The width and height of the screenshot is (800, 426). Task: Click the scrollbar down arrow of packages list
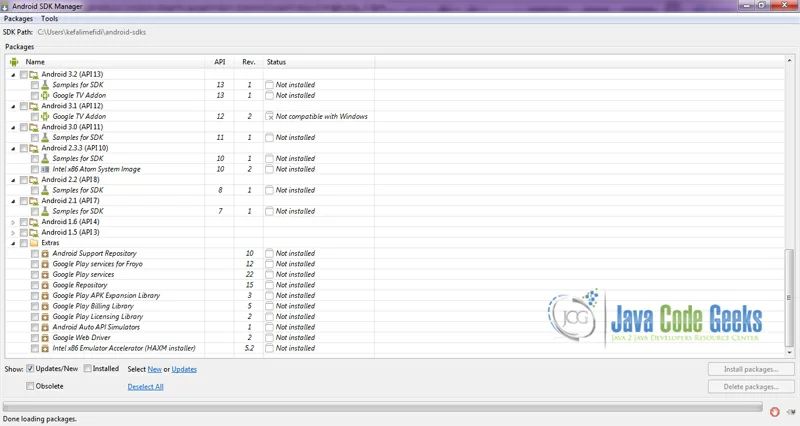click(789, 352)
